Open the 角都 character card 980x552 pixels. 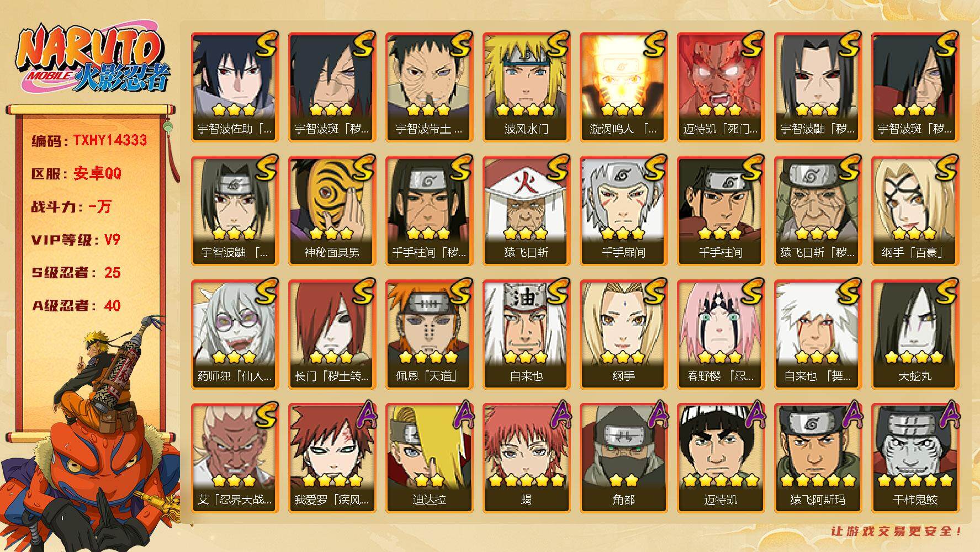[x=623, y=458]
